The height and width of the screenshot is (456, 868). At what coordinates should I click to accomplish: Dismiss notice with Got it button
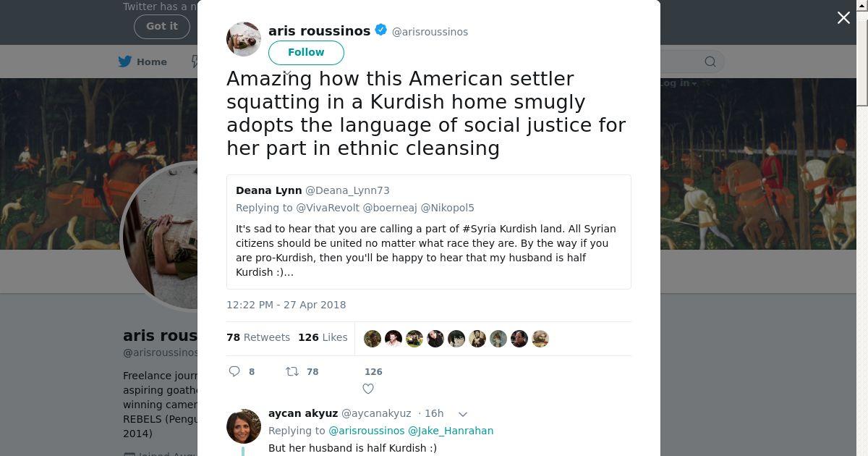[x=161, y=26]
